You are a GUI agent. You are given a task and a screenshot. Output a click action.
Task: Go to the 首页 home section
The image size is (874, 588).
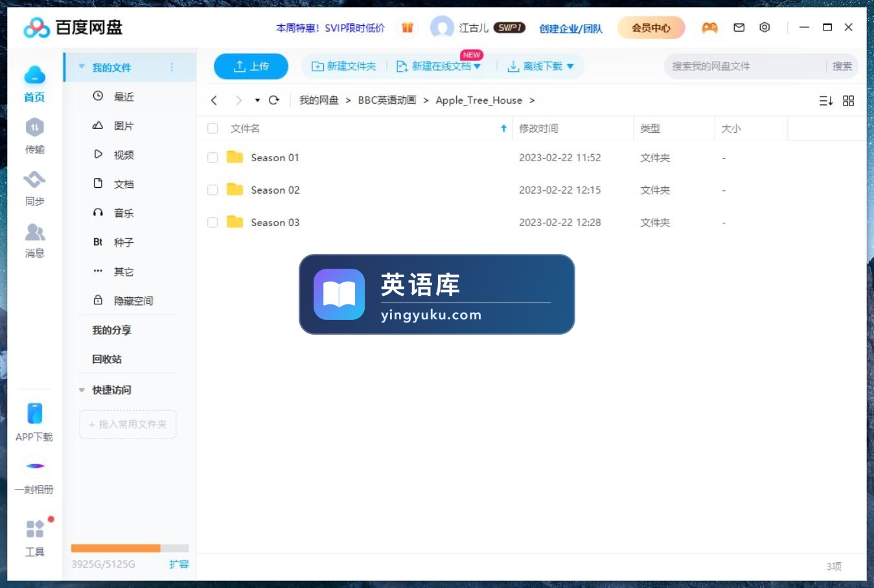(x=35, y=84)
